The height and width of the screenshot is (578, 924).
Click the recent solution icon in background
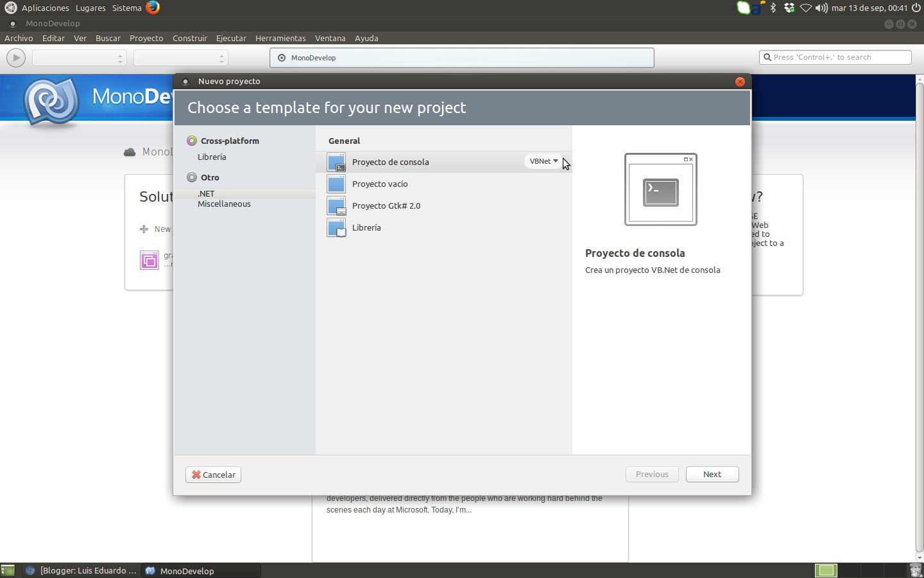pyautogui.click(x=150, y=260)
